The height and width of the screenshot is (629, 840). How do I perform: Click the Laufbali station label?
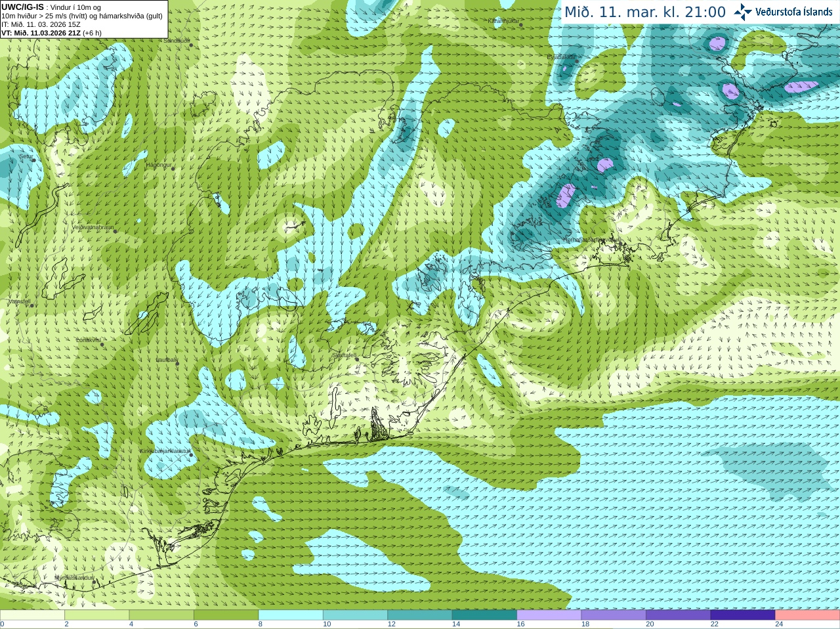tap(167, 360)
